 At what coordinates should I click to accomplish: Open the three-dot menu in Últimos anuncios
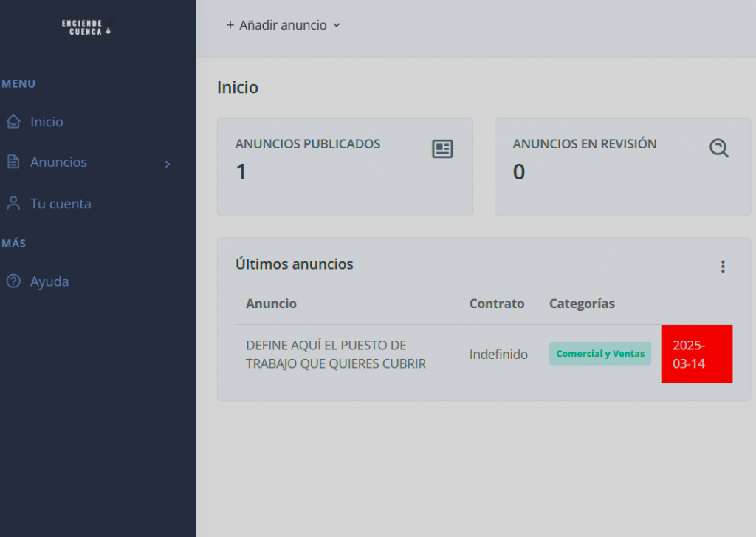(x=723, y=267)
